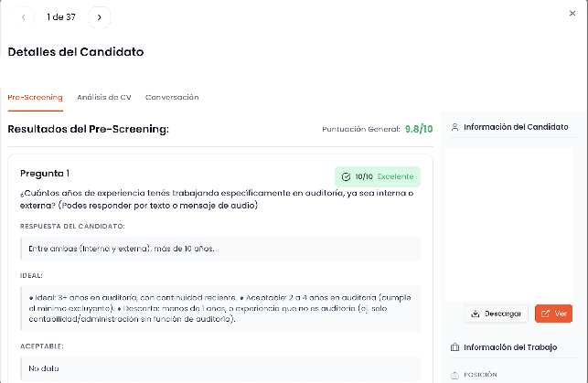Click the Resultados del Pre-Screening heading
Viewport: 588px width, 383px height.
click(x=89, y=129)
